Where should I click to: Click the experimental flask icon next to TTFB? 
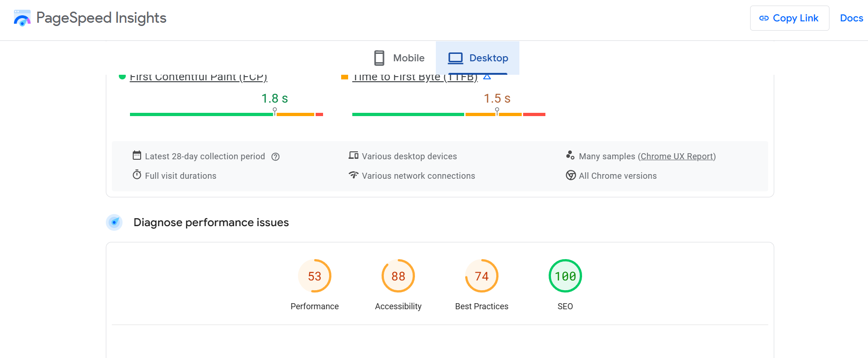pyautogui.click(x=487, y=77)
